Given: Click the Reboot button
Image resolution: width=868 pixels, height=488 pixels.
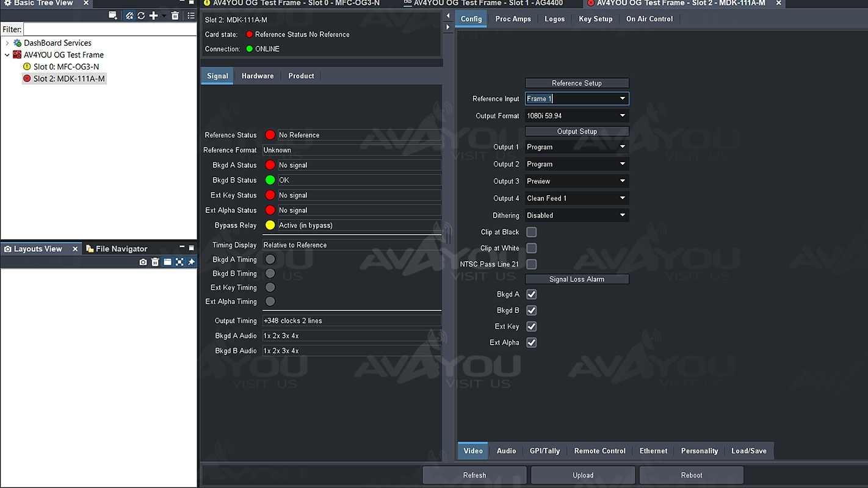Looking at the screenshot, I should click(x=691, y=475).
